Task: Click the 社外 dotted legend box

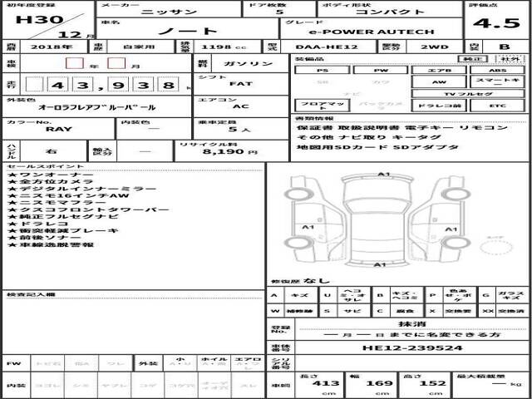Action: [x=510, y=59]
